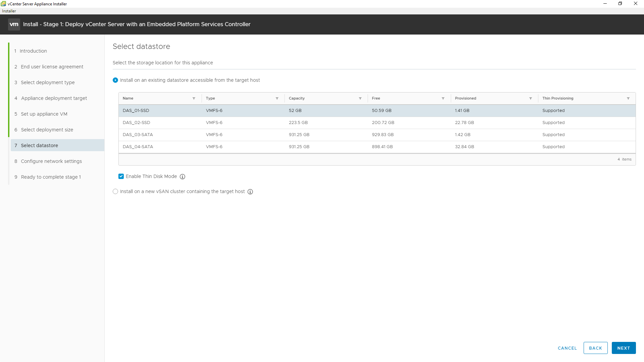The image size is (644, 362).
Task: Click the Provisioned column filter icon
Action: click(x=531, y=99)
